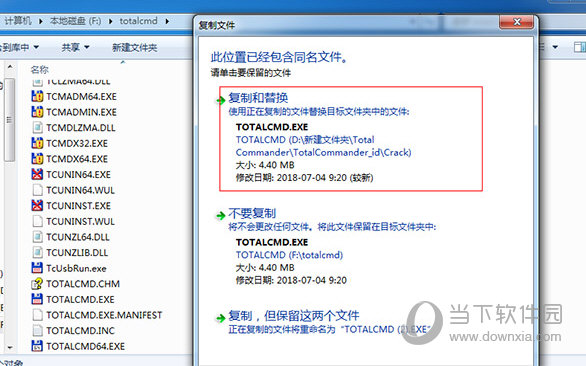Sort by the 名称 column header
586x366 pixels.
coord(40,69)
